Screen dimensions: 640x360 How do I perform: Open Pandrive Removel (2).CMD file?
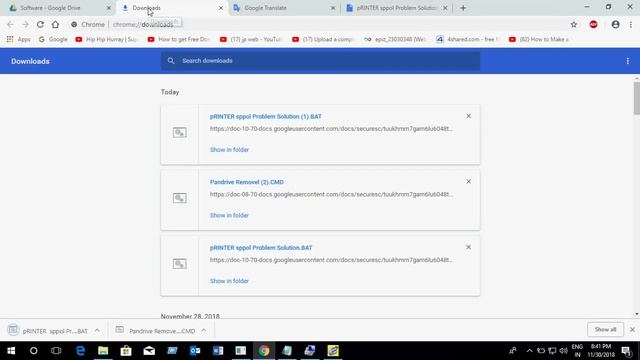tap(247, 182)
